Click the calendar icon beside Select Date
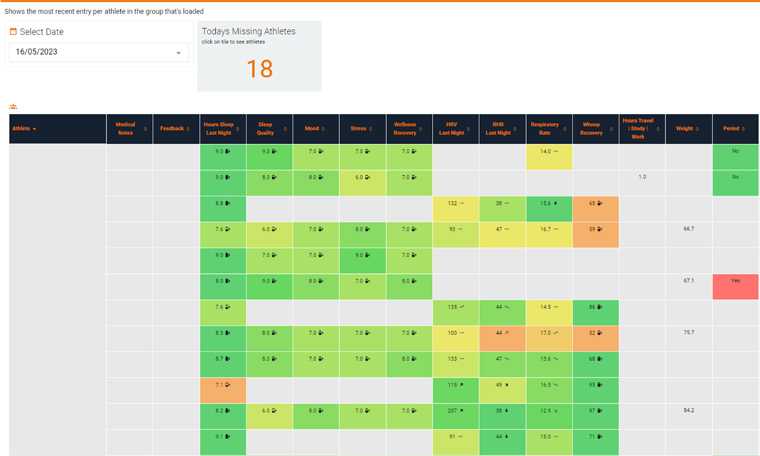This screenshot has width=760, height=456. tap(14, 32)
